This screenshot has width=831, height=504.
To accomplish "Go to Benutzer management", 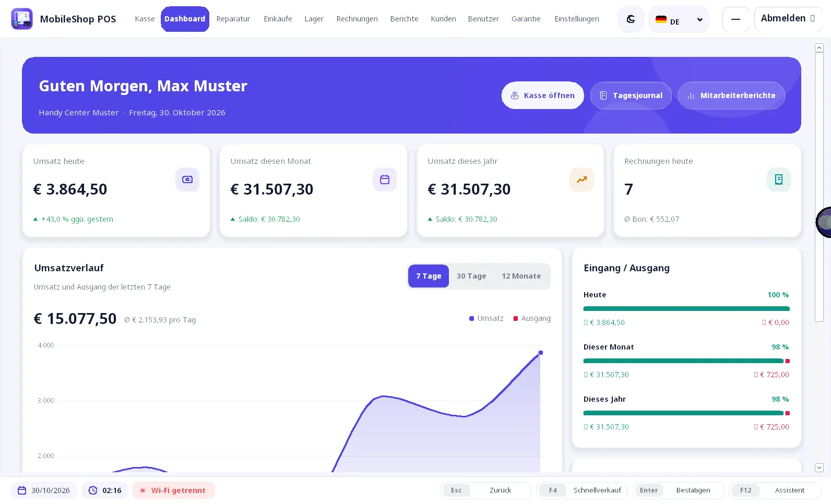I will click(483, 19).
